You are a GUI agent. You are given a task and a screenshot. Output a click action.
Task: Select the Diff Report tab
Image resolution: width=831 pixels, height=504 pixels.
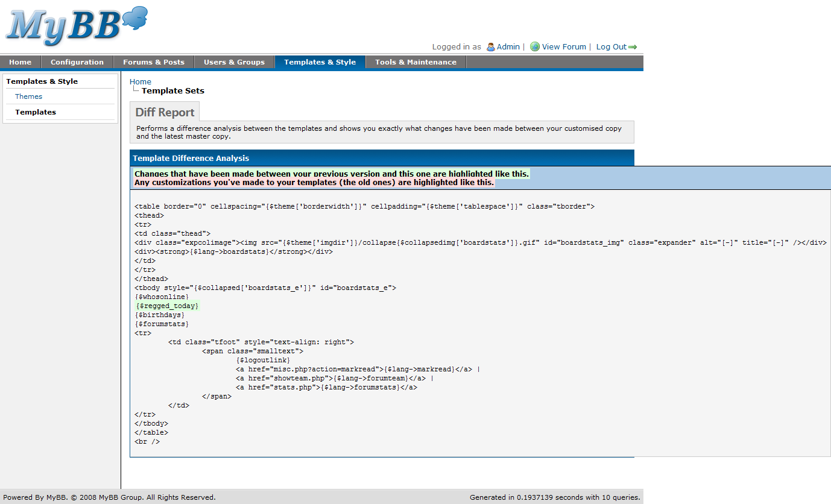pyautogui.click(x=165, y=112)
